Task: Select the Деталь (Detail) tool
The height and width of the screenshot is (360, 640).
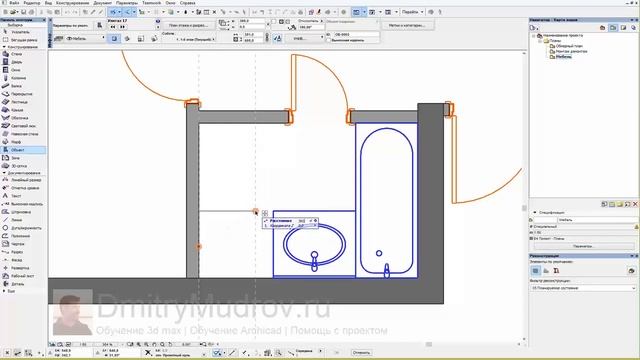Action: coord(23,284)
